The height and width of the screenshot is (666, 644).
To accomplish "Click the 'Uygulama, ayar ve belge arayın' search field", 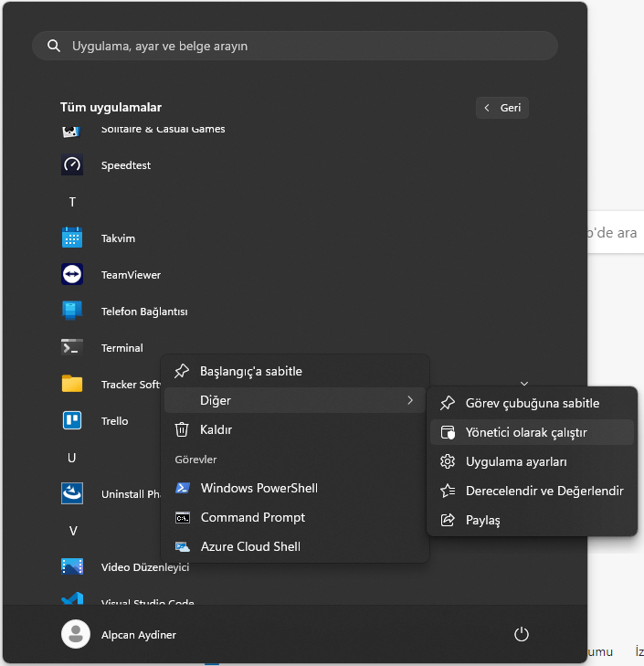I will point(295,46).
